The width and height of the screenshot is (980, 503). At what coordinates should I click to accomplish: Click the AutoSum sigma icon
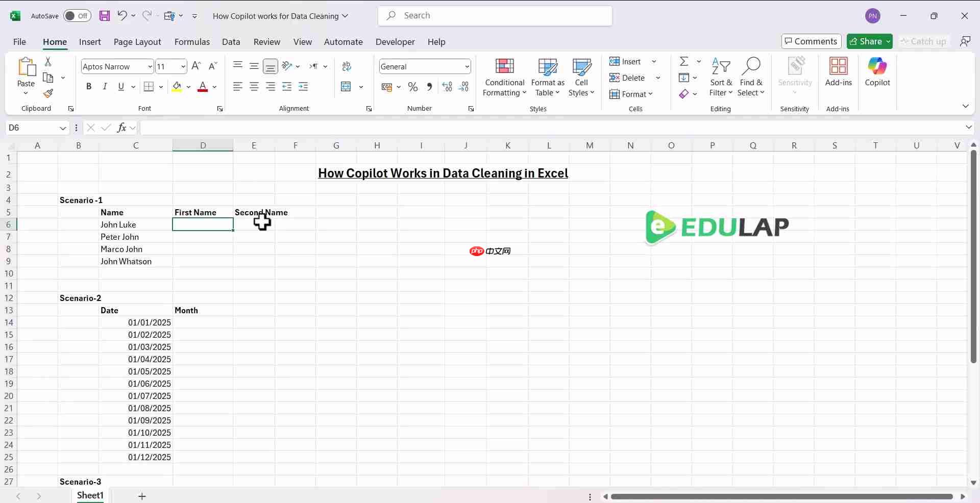(x=684, y=61)
